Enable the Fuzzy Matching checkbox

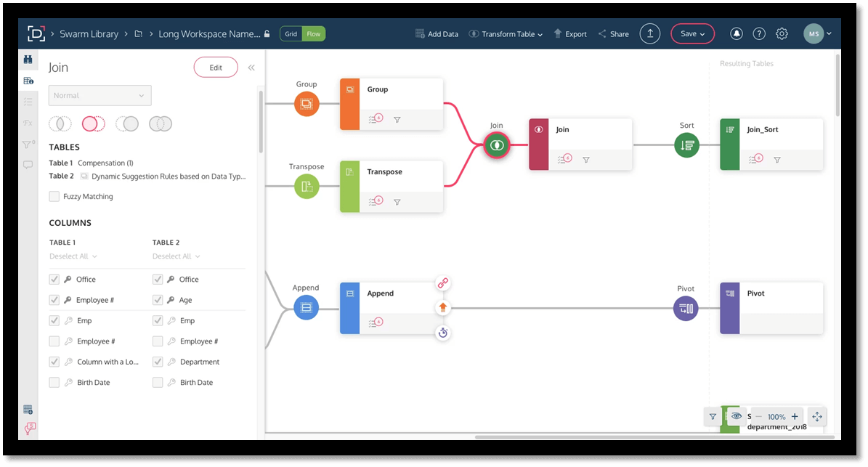click(x=54, y=196)
